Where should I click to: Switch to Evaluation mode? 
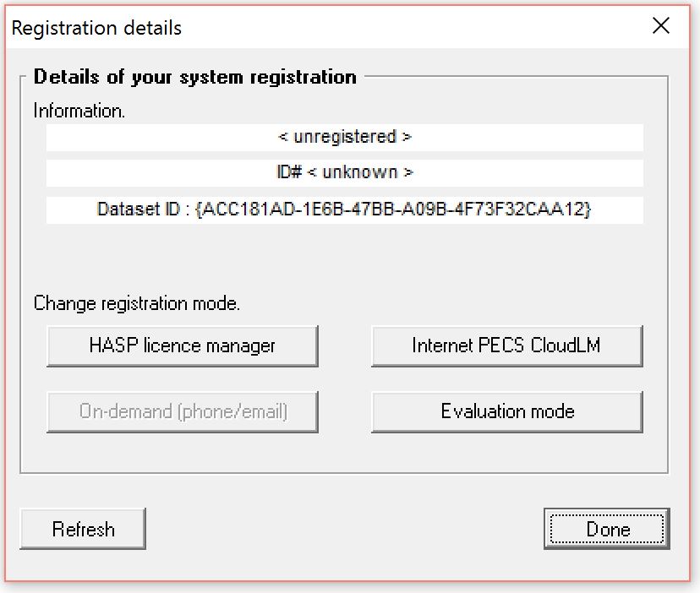tap(506, 411)
